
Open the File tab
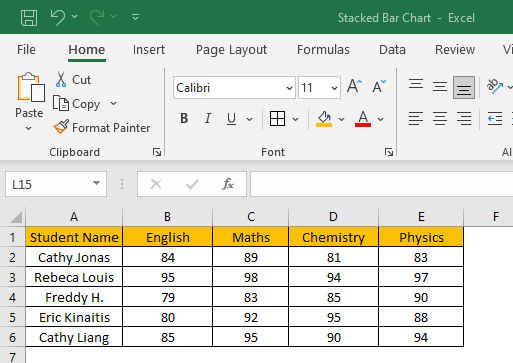pyautogui.click(x=26, y=50)
